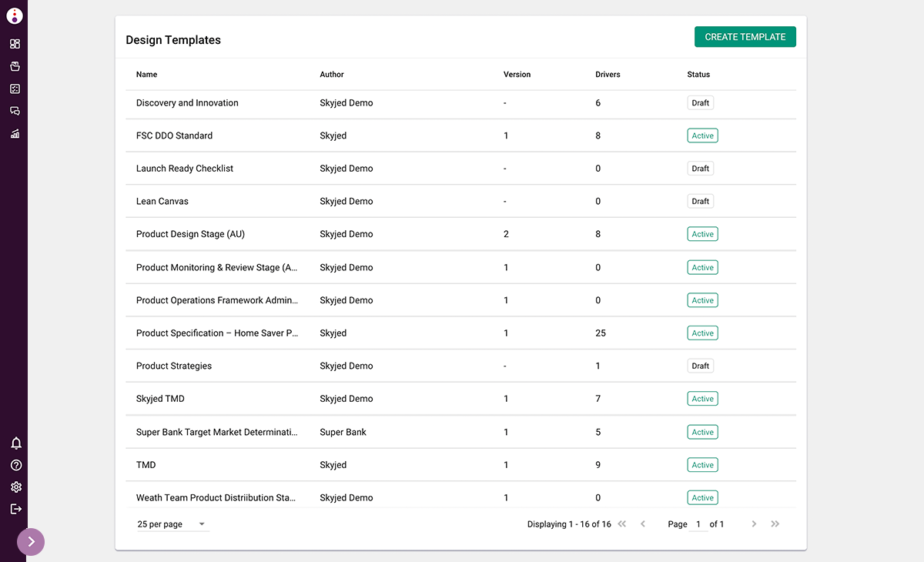This screenshot has height=562, width=924.
Task: Click drivers count 25 for Product Specification
Action: (x=601, y=333)
